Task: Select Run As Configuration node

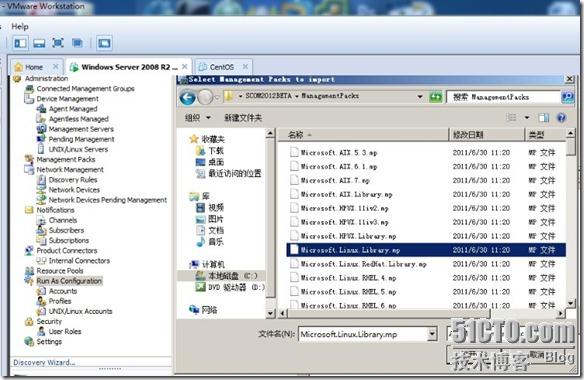Action: pyautogui.click(x=69, y=281)
